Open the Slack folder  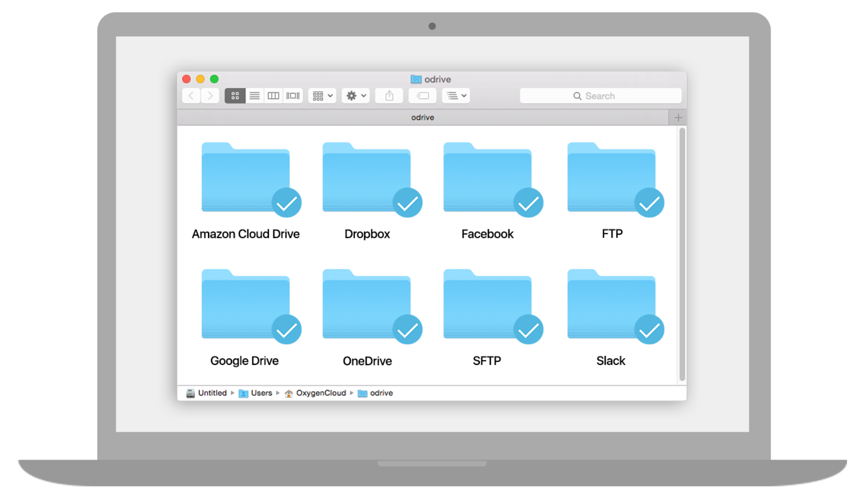coord(611,306)
